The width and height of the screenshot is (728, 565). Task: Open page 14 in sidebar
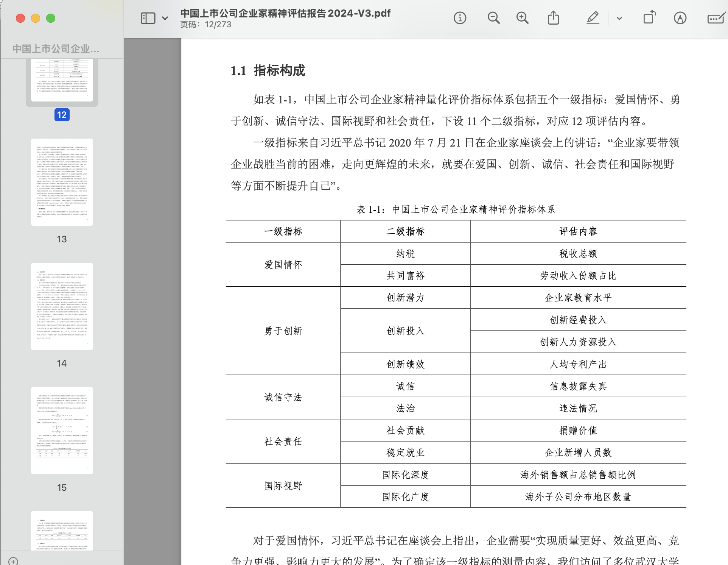[x=62, y=306]
